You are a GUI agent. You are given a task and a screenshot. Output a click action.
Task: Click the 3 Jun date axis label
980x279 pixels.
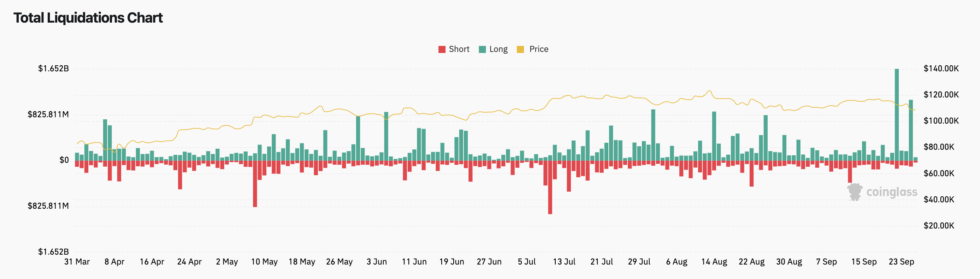pyautogui.click(x=377, y=262)
